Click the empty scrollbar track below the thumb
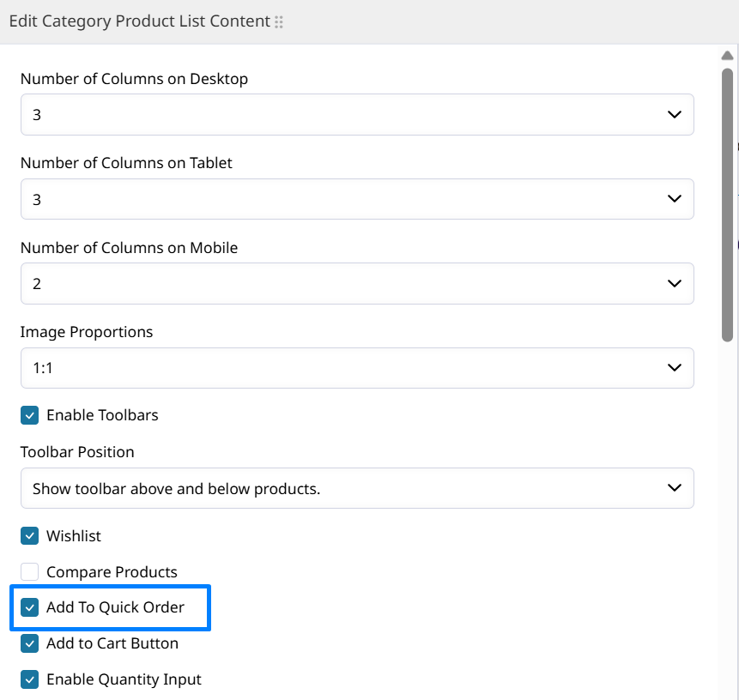The height and width of the screenshot is (700, 739). (727, 515)
